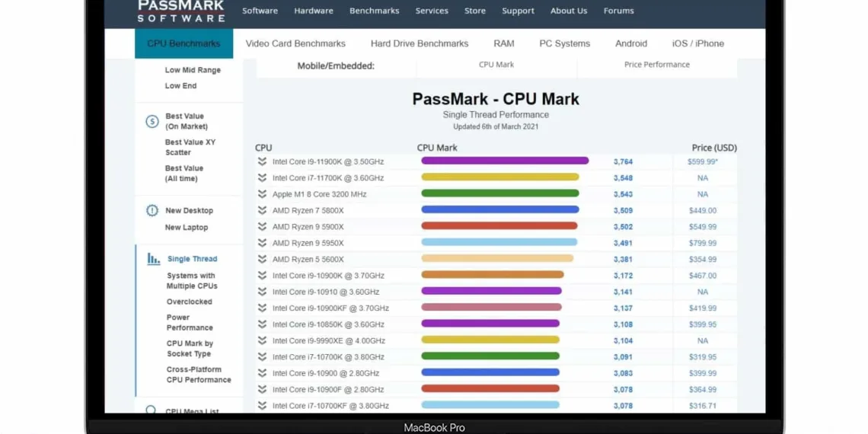Screen dimensions: 868x434
Task: Switch to Hard Drive Benchmarks tab
Action: click(420, 43)
